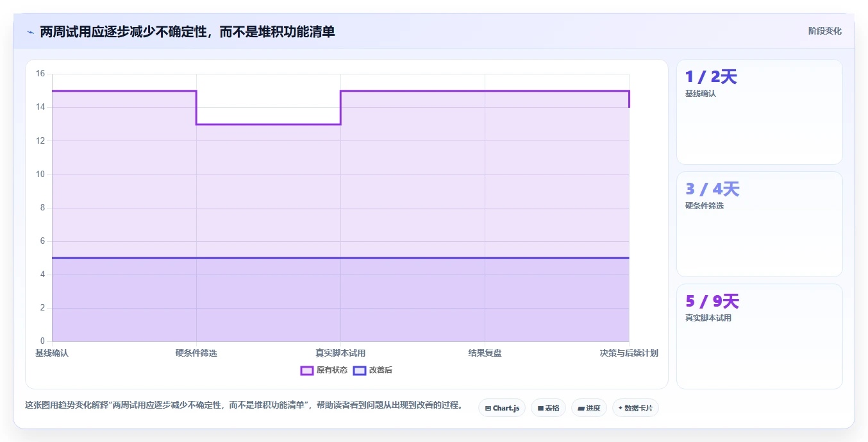Click the blue 改善后 line at value 5

(x=340, y=258)
